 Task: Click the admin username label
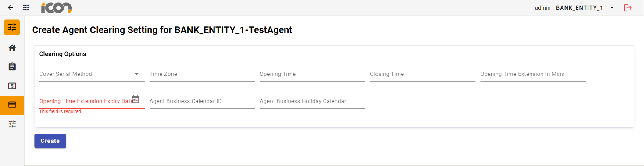(x=542, y=8)
